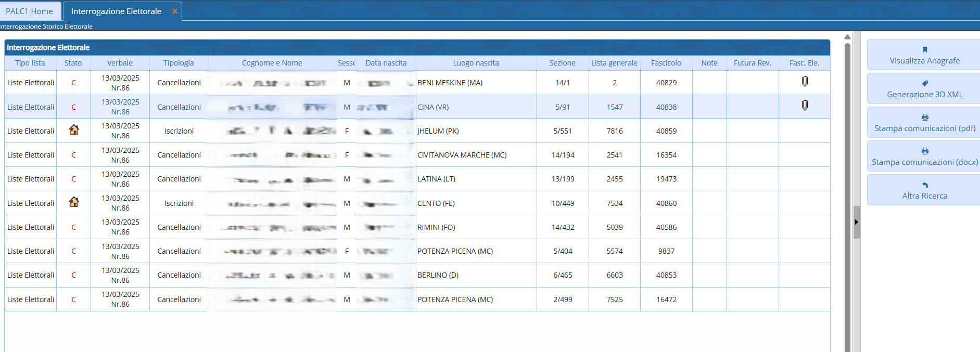The width and height of the screenshot is (980, 352).
Task: Run Generazione 3D XML
Action: point(924,89)
